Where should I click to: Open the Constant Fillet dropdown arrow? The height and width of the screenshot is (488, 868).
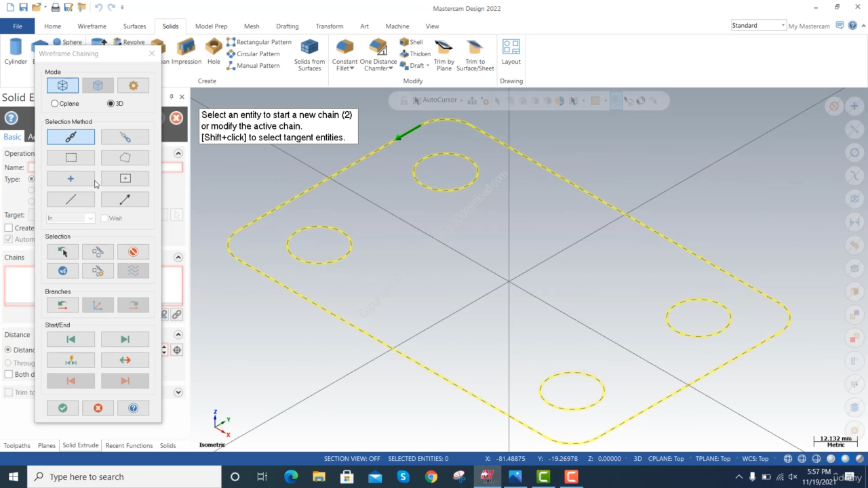(351, 68)
